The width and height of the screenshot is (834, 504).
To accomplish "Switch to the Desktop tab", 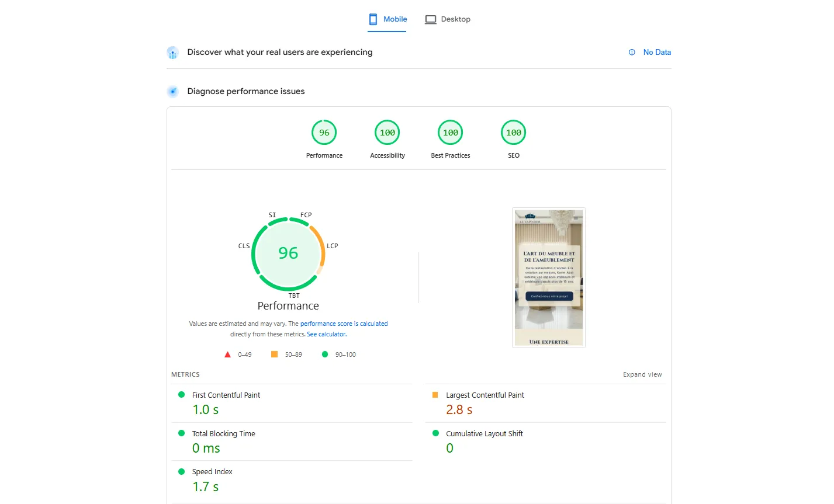I will (x=455, y=19).
